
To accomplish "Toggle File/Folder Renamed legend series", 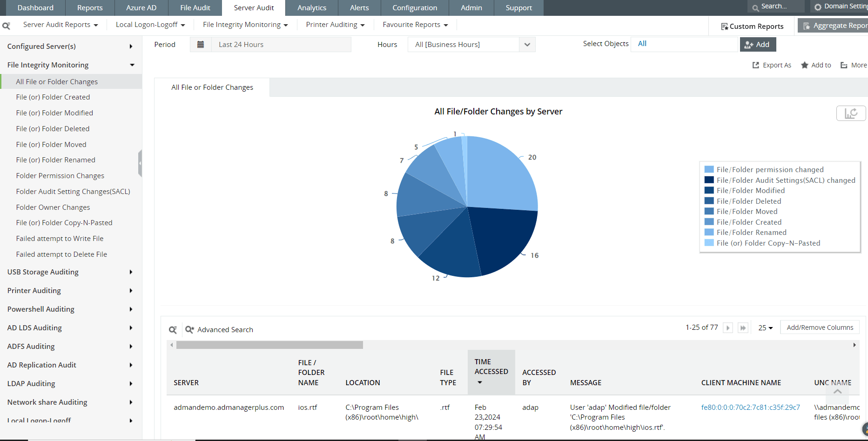I will click(751, 233).
